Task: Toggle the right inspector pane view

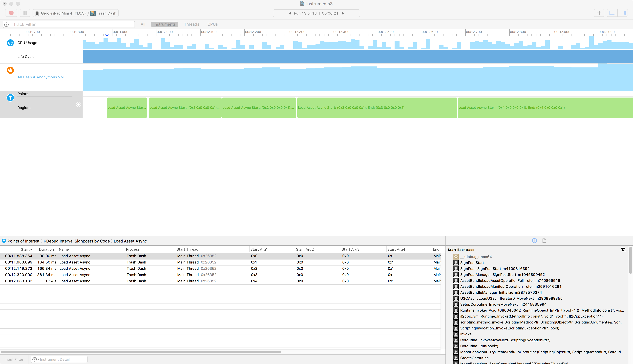Action: (x=623, y=13)
